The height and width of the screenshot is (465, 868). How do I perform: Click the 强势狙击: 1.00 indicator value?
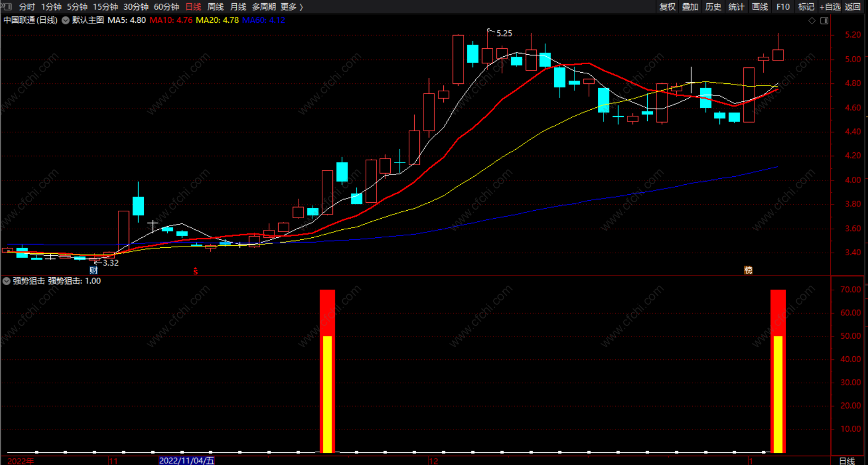coord(74,281)
